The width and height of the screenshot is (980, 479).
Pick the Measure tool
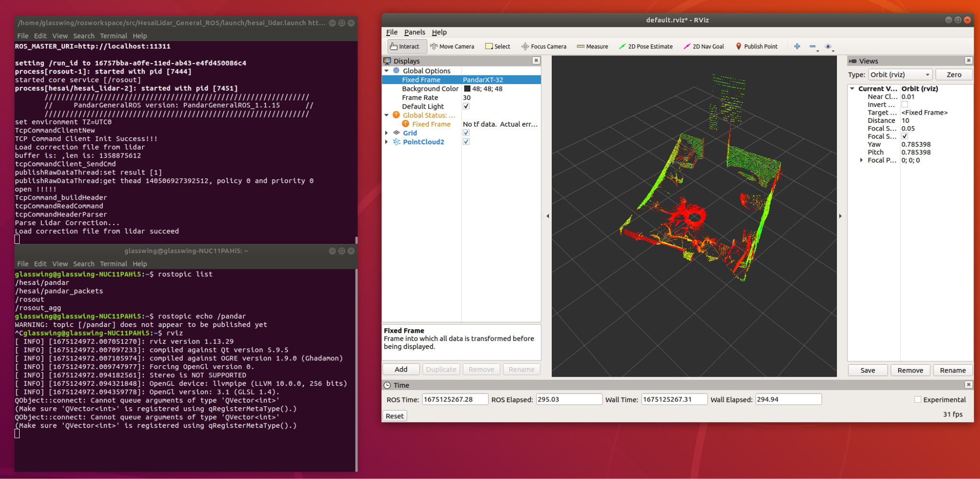coord(592,46)
